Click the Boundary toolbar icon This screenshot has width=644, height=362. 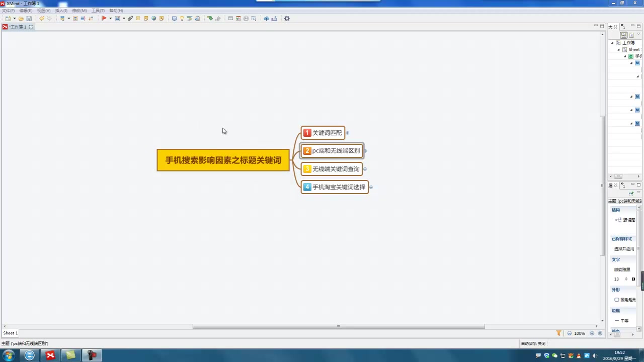pyautogui.click(x=75, y=19)
